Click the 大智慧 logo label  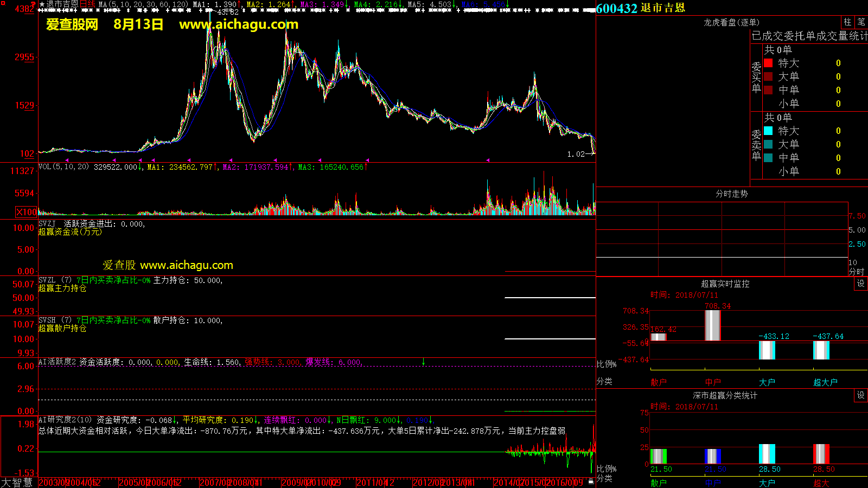click(x=17, y=482)
